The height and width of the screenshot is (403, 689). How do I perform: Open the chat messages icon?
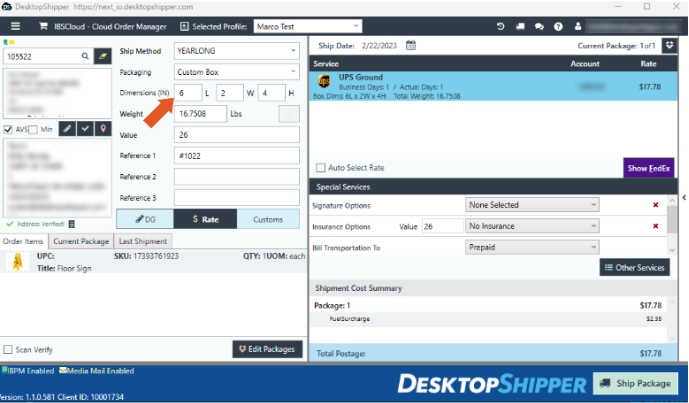[539, 26]
